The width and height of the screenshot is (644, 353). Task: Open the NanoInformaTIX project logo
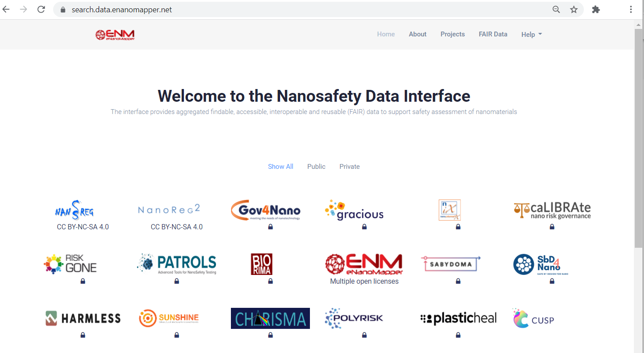[x=450, y=210]
